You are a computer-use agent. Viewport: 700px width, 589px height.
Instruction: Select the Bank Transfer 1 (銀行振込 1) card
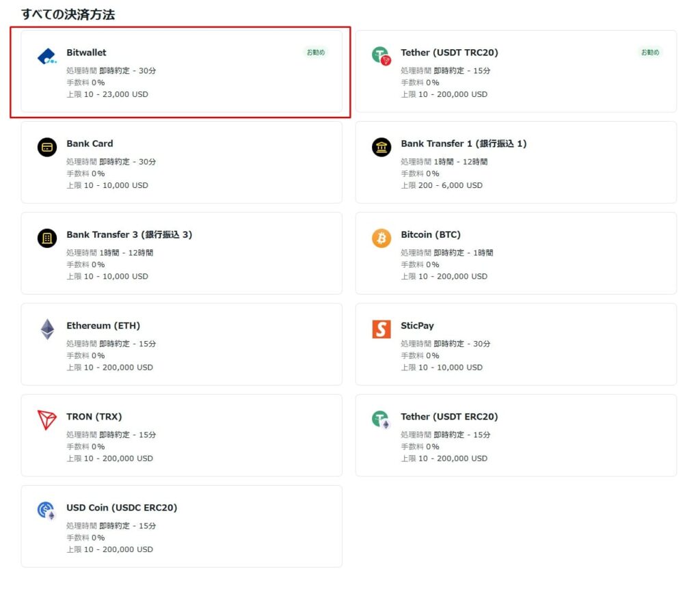(x=517, y=162)
